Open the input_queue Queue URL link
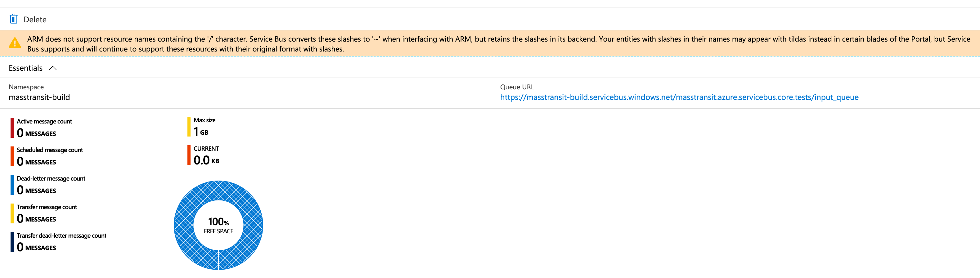The height and width of the screenshot is (278, 980). click(679, 97)
